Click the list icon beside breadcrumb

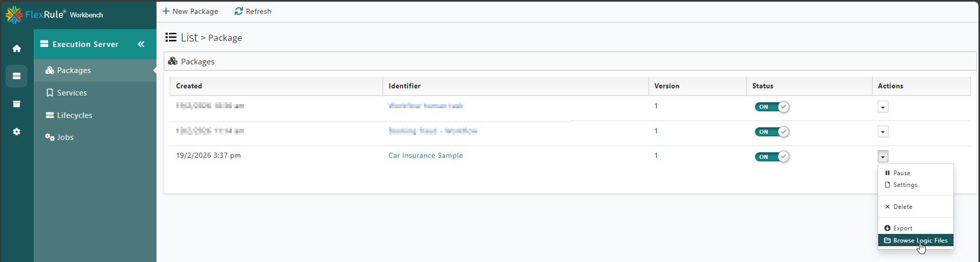point(171,37)
